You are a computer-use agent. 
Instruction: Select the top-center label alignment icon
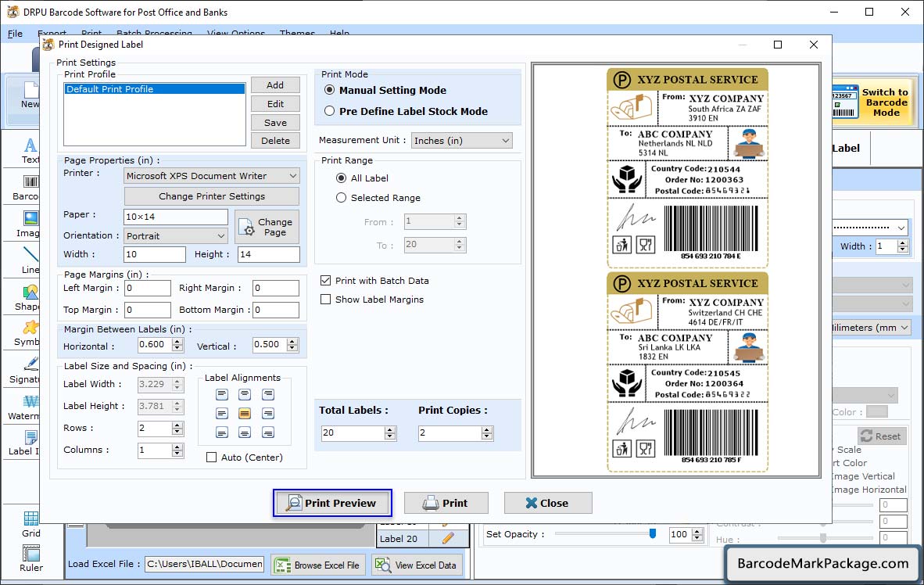245,394
